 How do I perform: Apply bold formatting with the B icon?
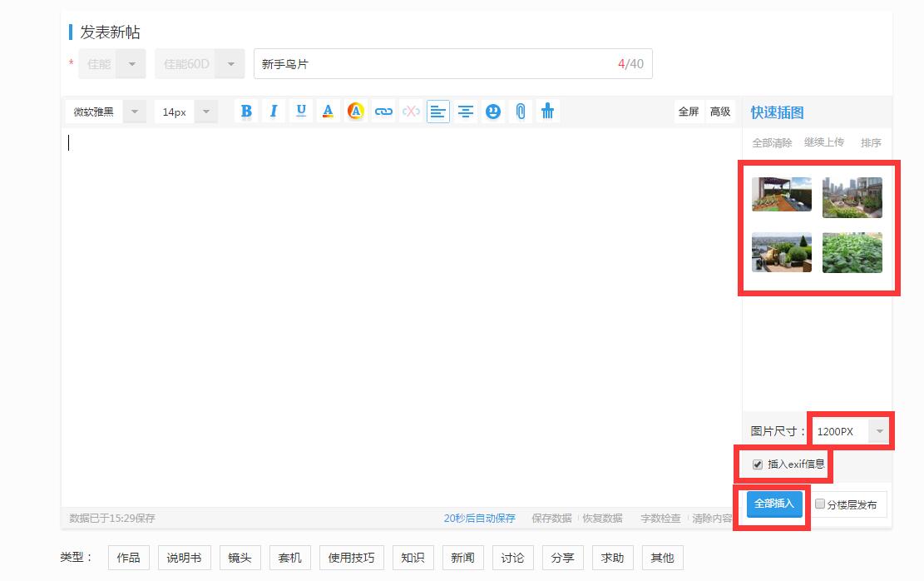[246, 111]
